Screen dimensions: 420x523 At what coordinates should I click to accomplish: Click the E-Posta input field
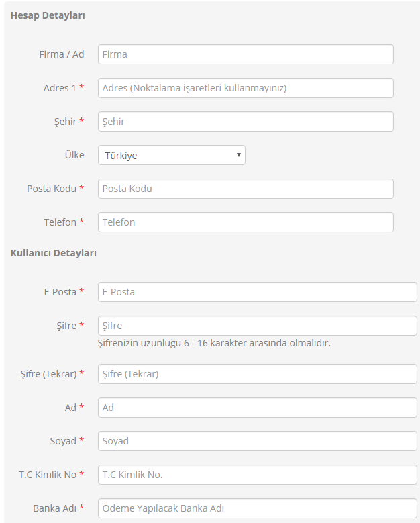258,292
